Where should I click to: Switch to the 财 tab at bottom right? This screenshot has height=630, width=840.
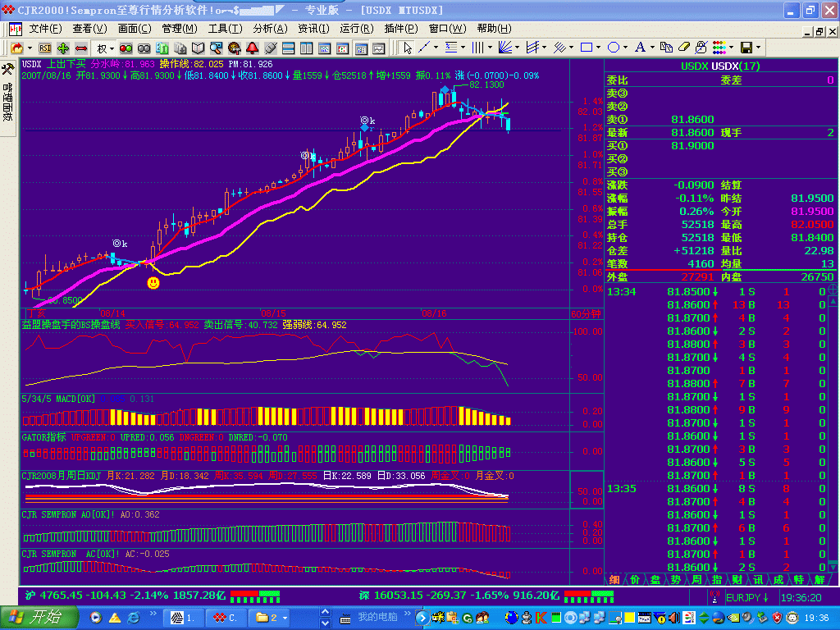tap(737, 580)
